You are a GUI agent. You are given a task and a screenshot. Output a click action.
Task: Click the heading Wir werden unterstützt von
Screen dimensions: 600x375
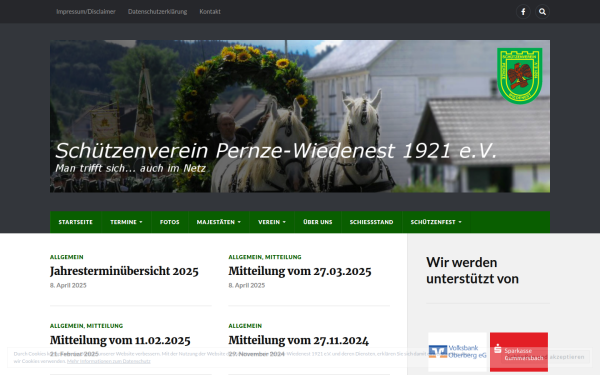point(472,271)
